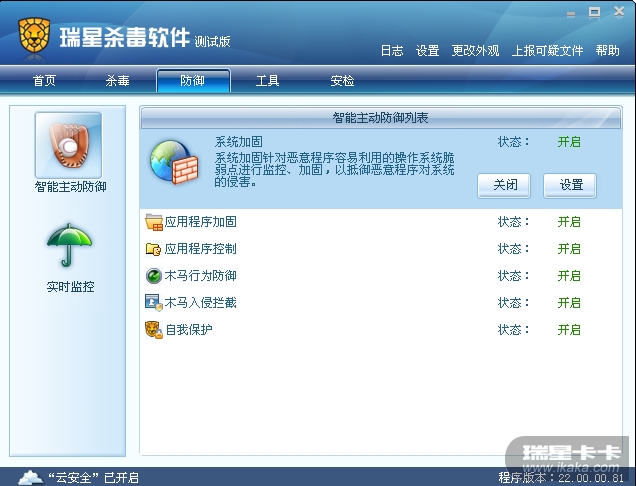Select the 木马入侵拦截 row text
Image resolution: width=636 pixels, height=486 pixels.
pos(200,303)
